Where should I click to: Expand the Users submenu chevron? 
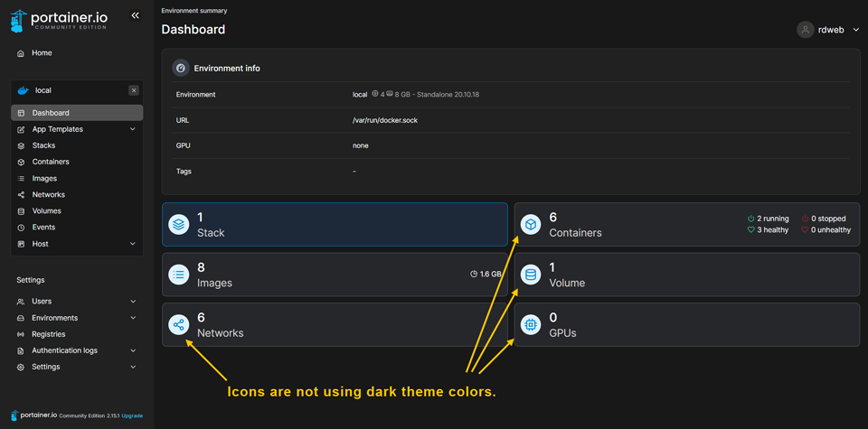pos(133,302)
